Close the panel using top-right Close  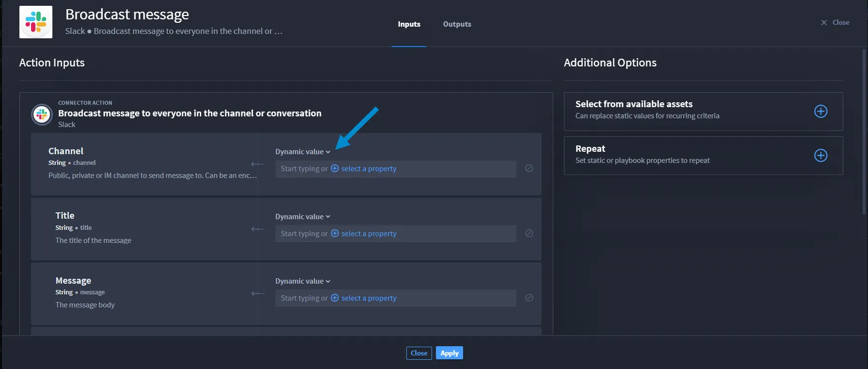pos(835,22)
